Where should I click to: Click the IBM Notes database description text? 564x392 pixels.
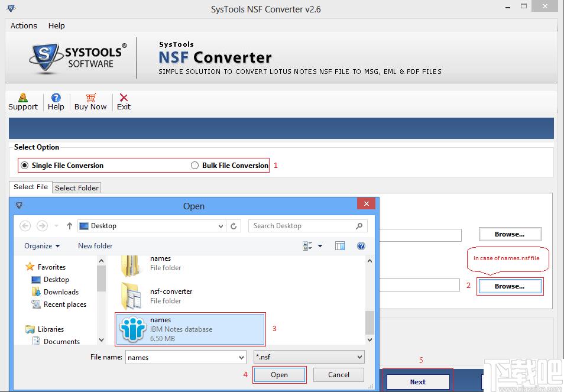pos(181,329)
